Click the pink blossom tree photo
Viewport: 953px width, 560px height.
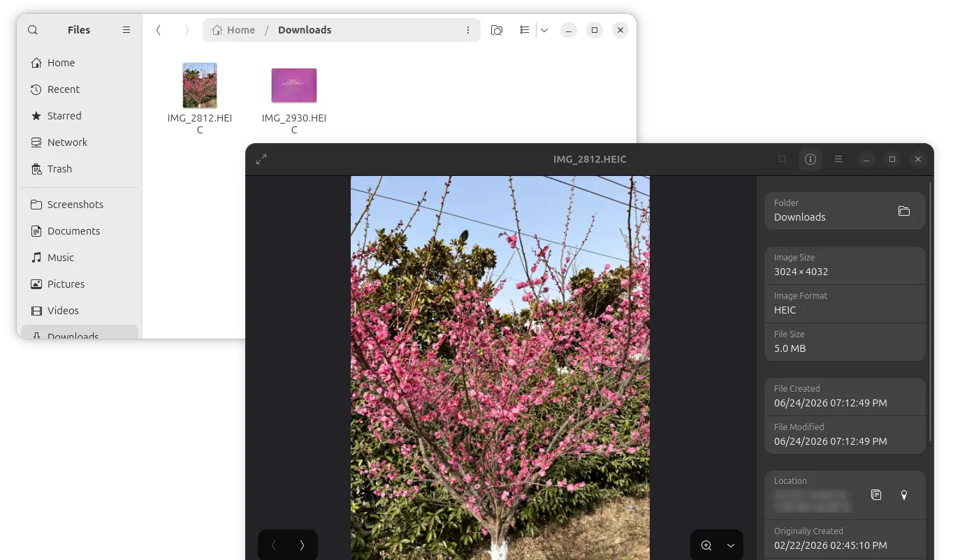[500, 367]
